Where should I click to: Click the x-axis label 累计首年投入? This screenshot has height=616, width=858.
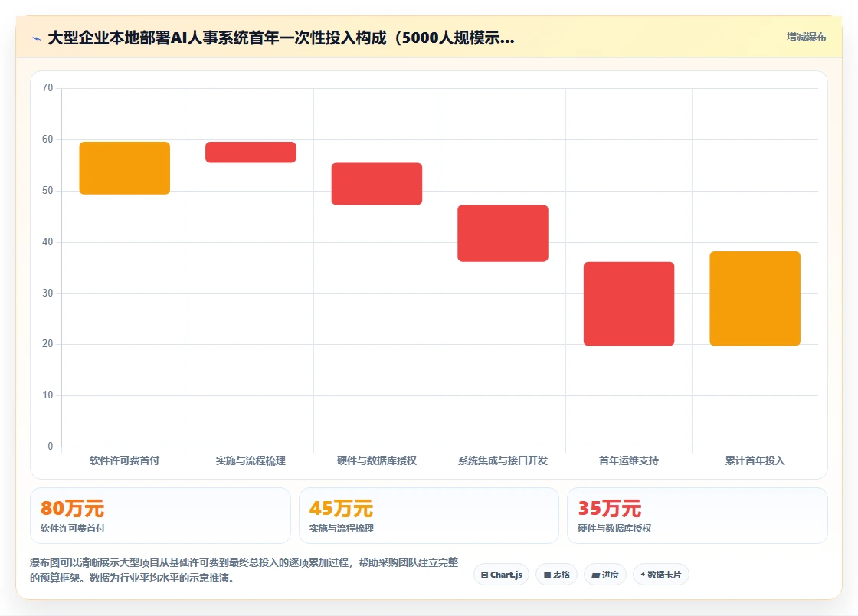pos(755,460)
